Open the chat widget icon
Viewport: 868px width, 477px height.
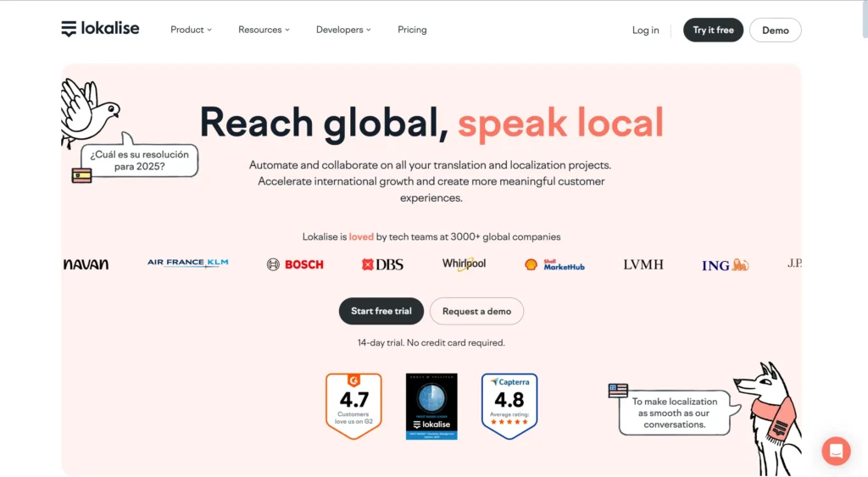point(836,451)
